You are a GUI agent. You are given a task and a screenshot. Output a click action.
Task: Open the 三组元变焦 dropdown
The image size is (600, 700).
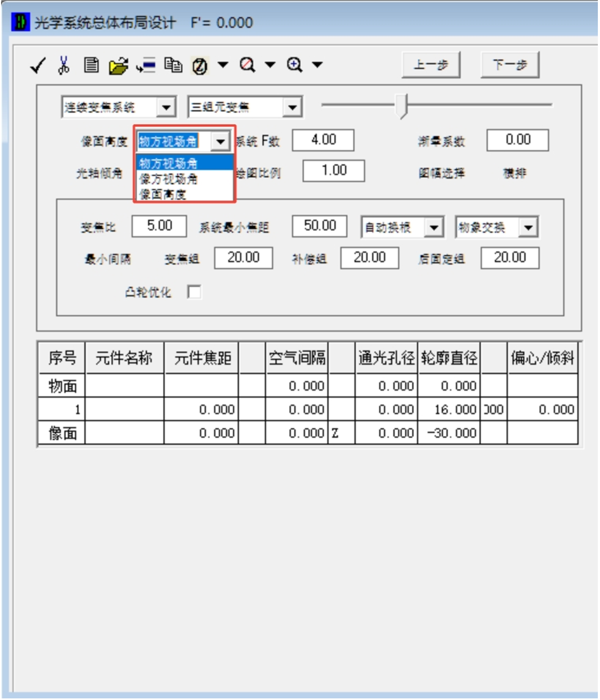point(292,107)
